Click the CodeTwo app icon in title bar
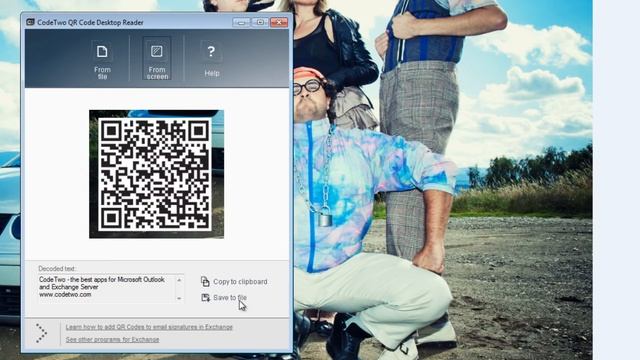The width and height of the screenshot is (640, 360). click(30, 22)
